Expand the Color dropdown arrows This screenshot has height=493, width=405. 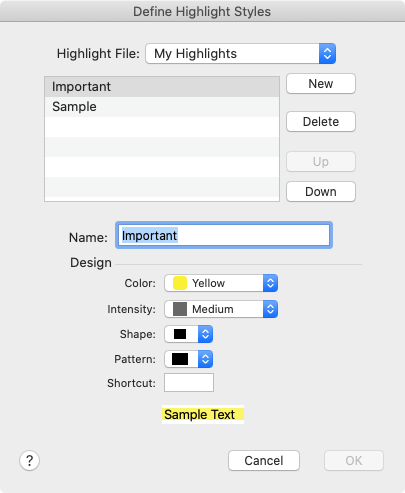coord(270,283)
